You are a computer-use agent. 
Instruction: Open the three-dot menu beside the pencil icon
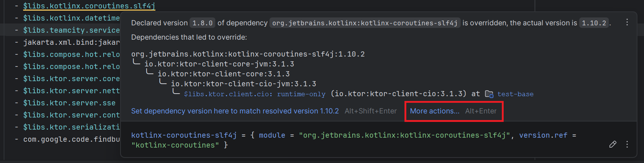(x=627, y=144)
